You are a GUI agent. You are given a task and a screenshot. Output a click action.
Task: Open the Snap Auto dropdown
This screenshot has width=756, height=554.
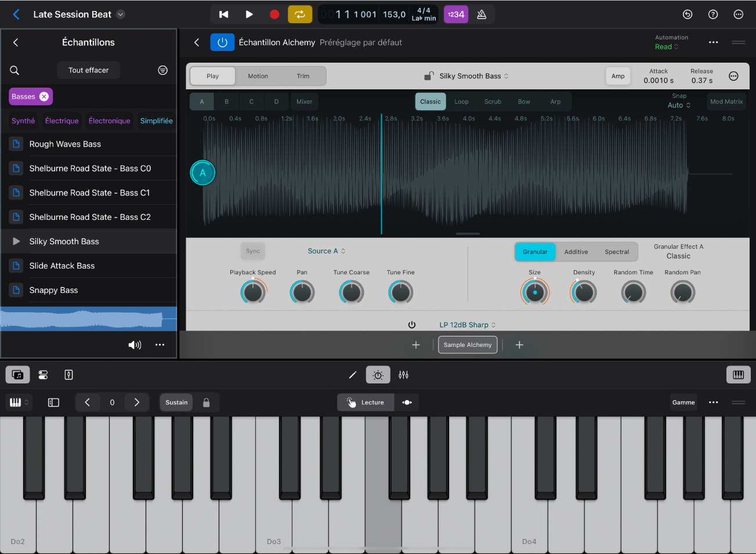(678, 106)
